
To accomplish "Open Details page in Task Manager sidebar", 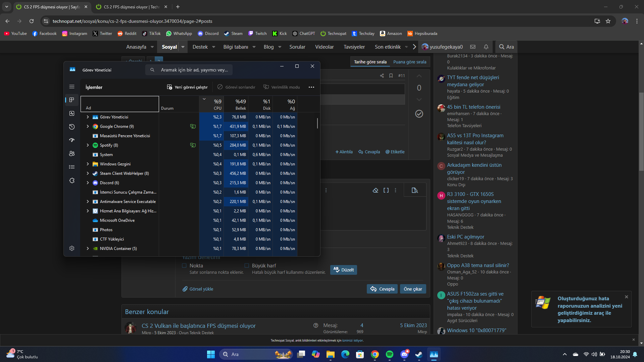I will pyautogui.click(x=72, y=167).
